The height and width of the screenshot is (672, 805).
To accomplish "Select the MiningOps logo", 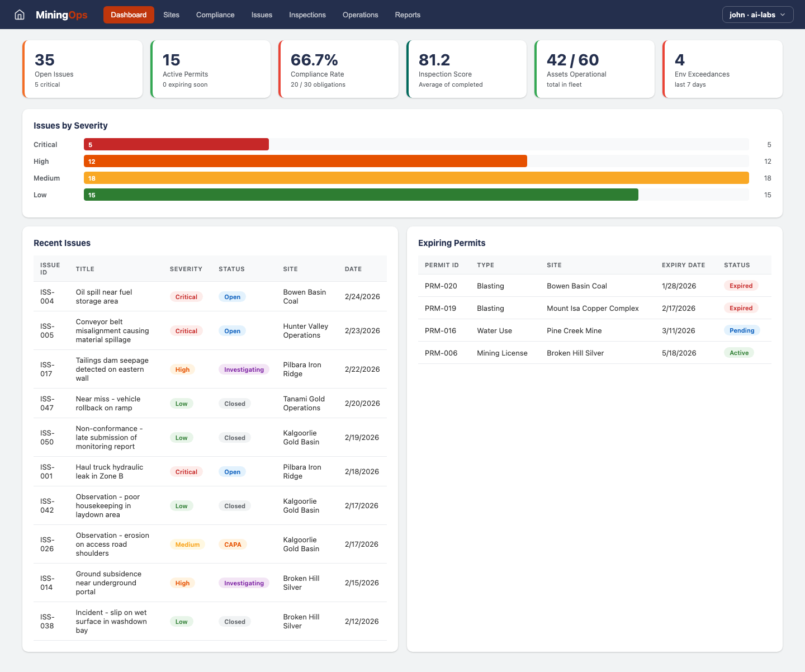I will point(61,15).
